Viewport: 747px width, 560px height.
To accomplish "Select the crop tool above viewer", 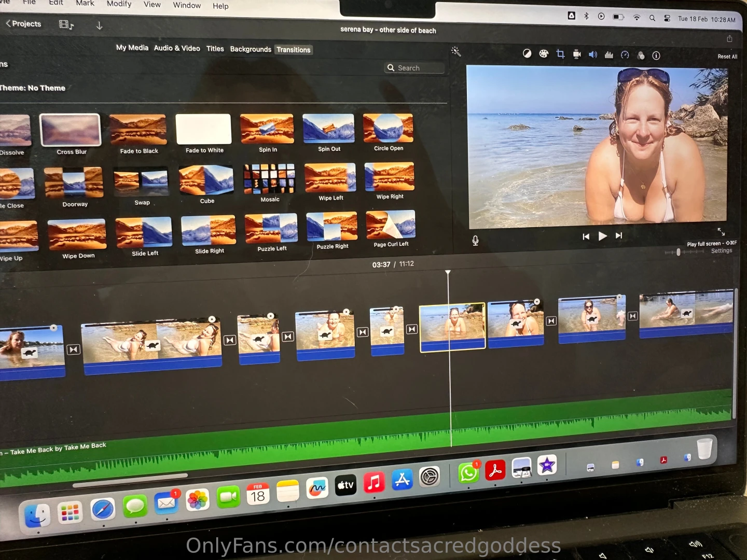I will click(560, 54).
